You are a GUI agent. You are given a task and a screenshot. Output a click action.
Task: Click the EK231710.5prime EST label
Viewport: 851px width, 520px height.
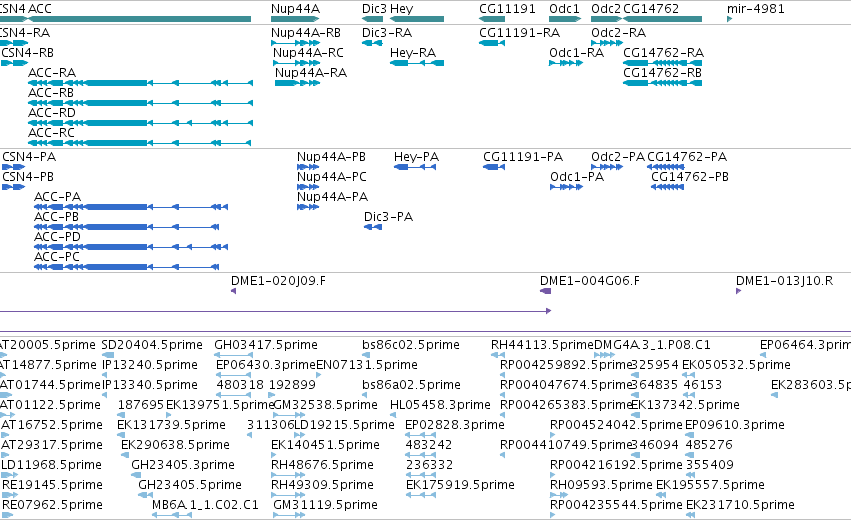(740, 505)
